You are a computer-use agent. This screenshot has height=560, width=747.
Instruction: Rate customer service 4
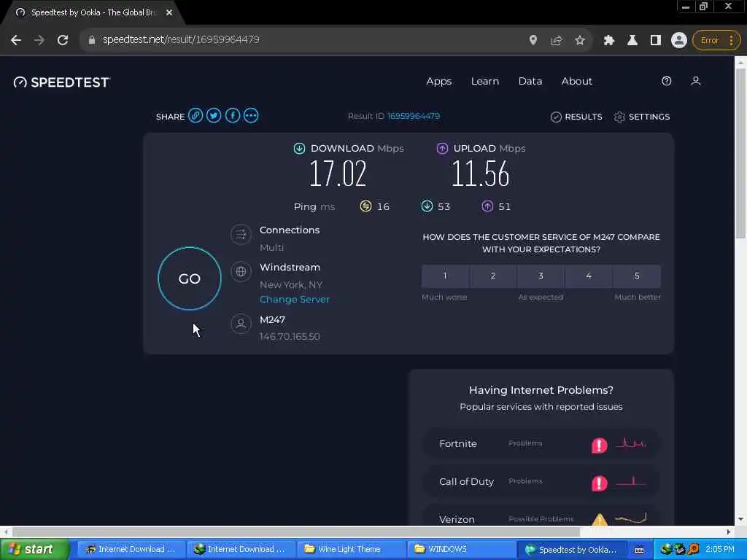click(x=589, y=276)
